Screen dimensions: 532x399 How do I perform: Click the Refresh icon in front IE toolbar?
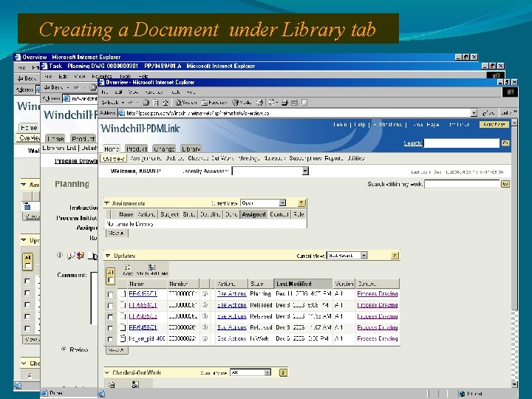(x=156, y=103)
